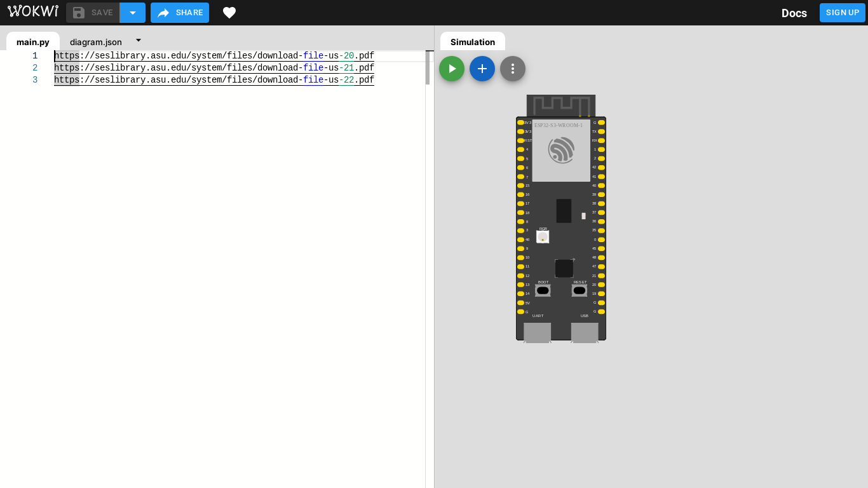
Task: Click pin 15 on the board
Action: point(521,186)
